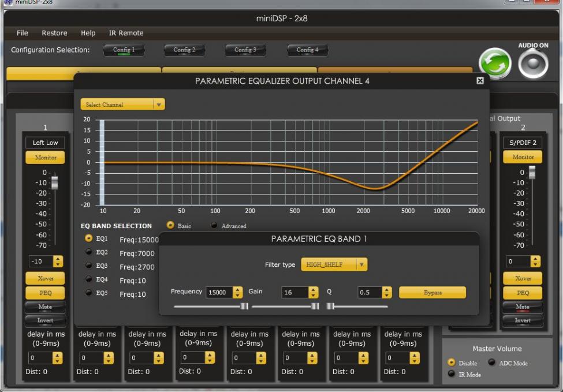The width and height of the screenshot is (563, 392).
Task: Expand the Filter type HIGH_SHELF dropdown
Action: [x=334, y=265]
